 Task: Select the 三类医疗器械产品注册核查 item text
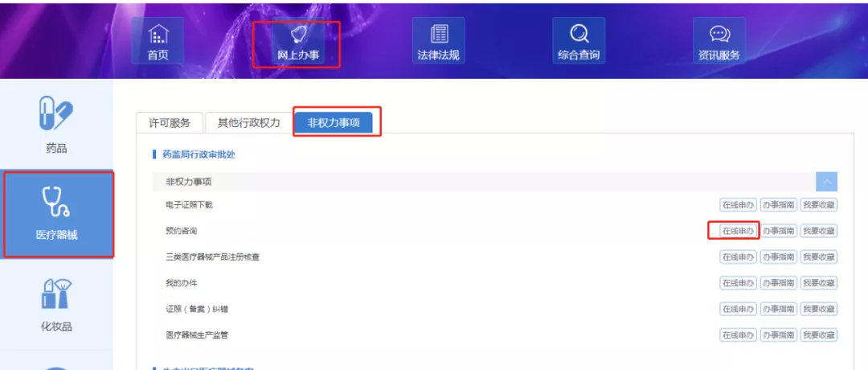tap(212, 257)
